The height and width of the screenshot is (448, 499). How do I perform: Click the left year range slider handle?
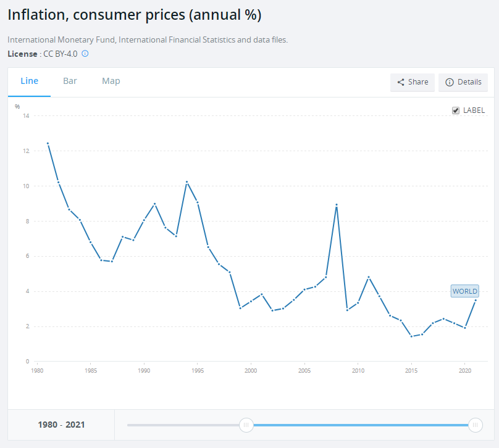[246, 425]
